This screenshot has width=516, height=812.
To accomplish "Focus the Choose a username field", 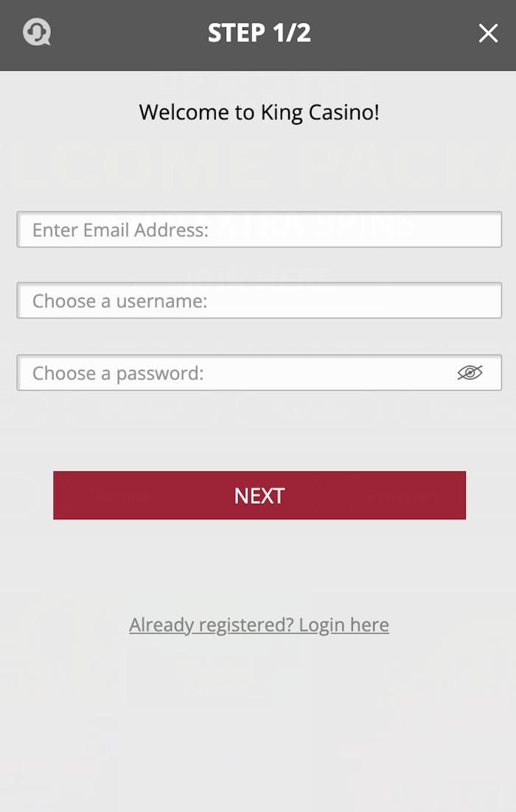I will 259,301.
